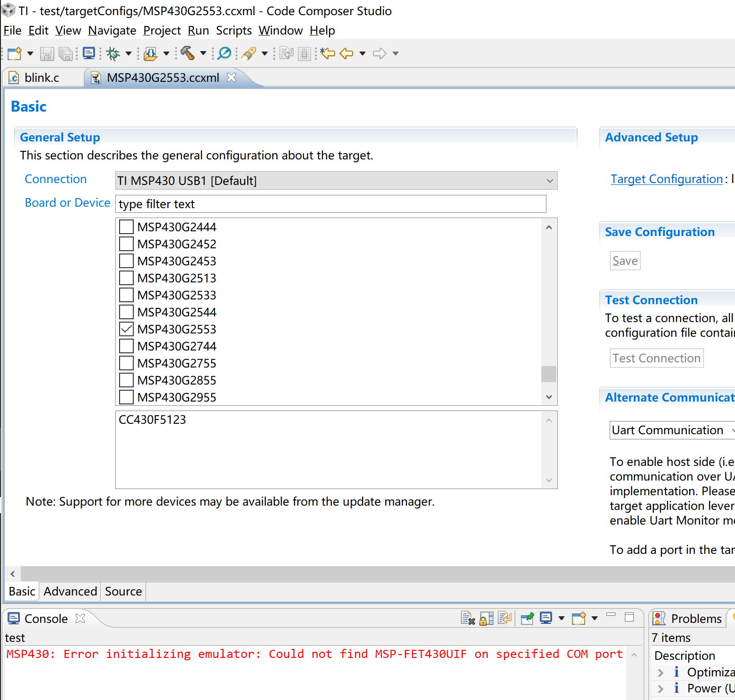Click the Save disk icon in toolbar
Screen dimensions: 735x700
[x=47, y=53]
